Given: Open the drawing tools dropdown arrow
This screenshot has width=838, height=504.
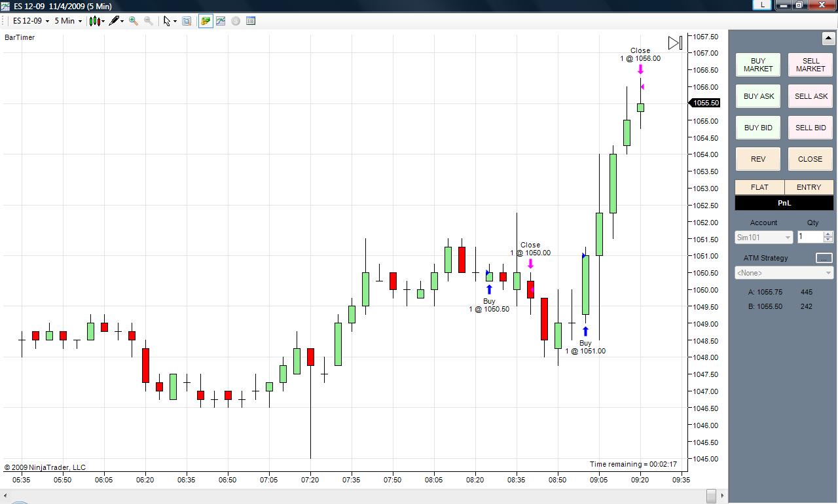Looking at the screenshot, I should coord(122,21).
